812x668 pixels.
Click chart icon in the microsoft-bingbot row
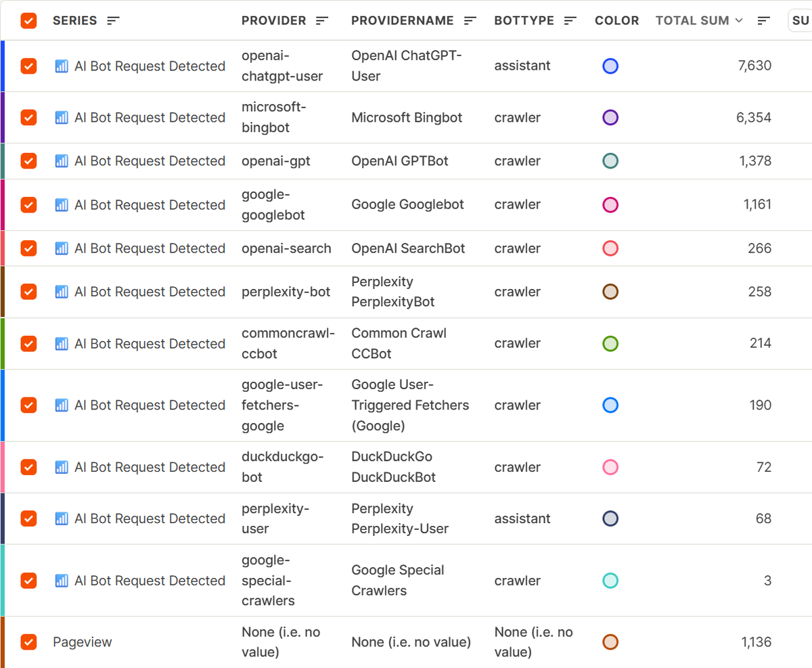[x=62, y=118]
